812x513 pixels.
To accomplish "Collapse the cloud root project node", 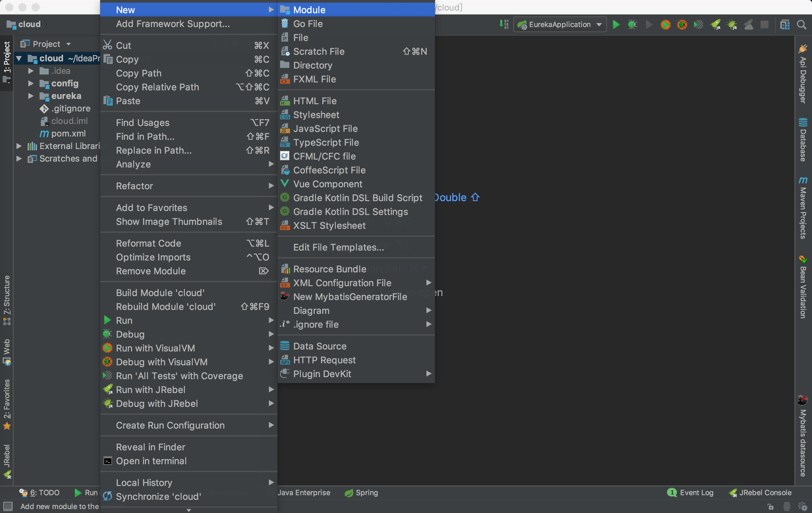I will coord(19,59).
